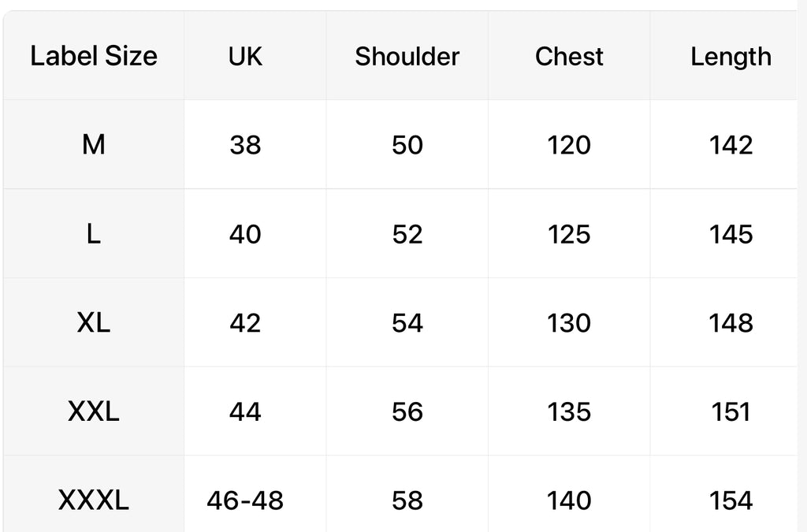The image size is (807, 532).
Task: Select shoulder value 56 cell
Action: click(407, 411)
